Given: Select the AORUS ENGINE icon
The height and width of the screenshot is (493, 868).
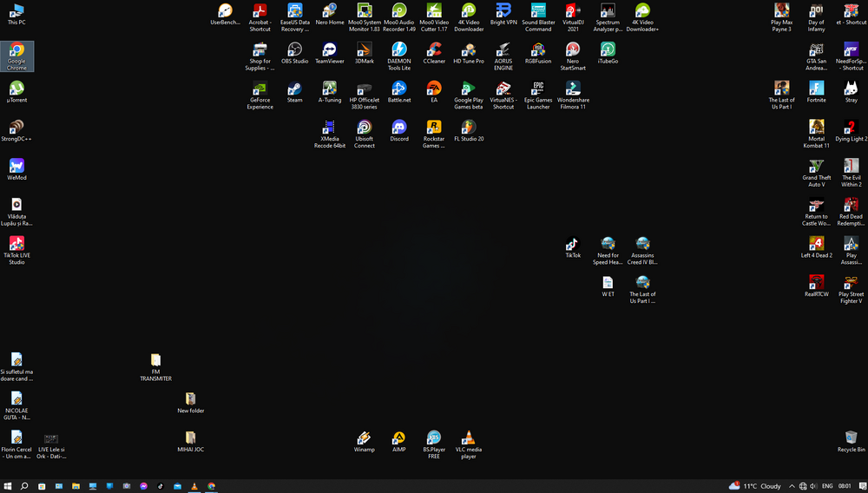Looking at the screenshot, I should [503, 56].
